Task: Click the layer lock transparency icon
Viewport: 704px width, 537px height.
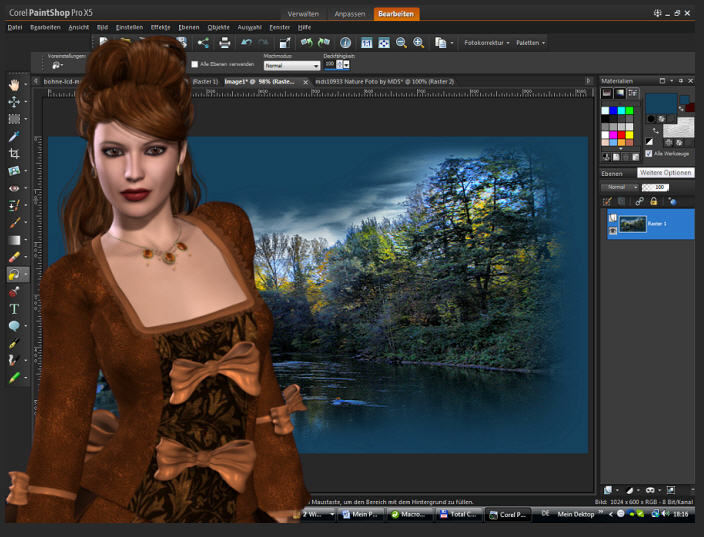Action: pyautogui.click(x=653, y=201)
